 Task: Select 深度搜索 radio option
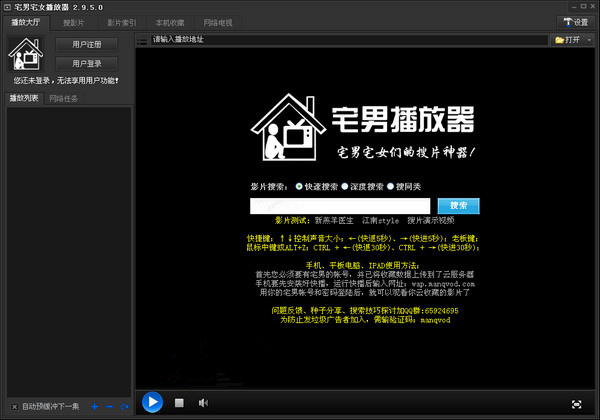coord(345,186)
